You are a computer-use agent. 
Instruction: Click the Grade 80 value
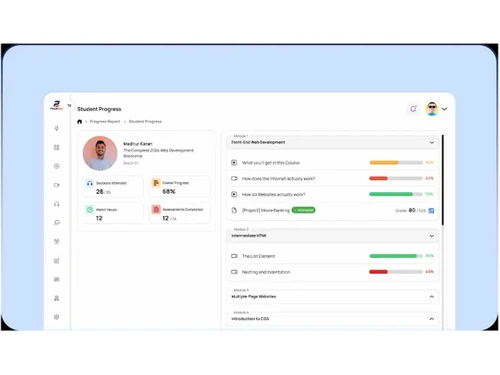pos(412,210)
